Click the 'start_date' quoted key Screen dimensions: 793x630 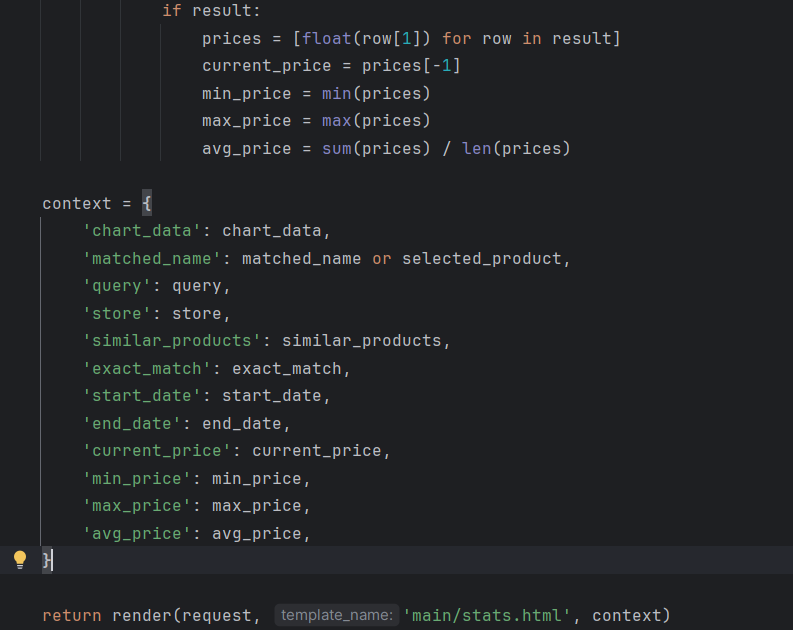pyautogui.click(x=142, y=396)
